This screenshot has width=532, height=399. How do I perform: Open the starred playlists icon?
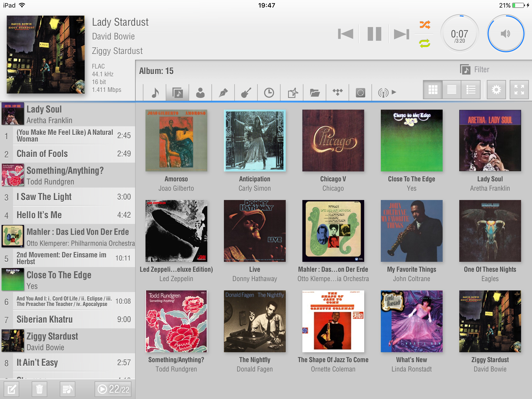292,92
